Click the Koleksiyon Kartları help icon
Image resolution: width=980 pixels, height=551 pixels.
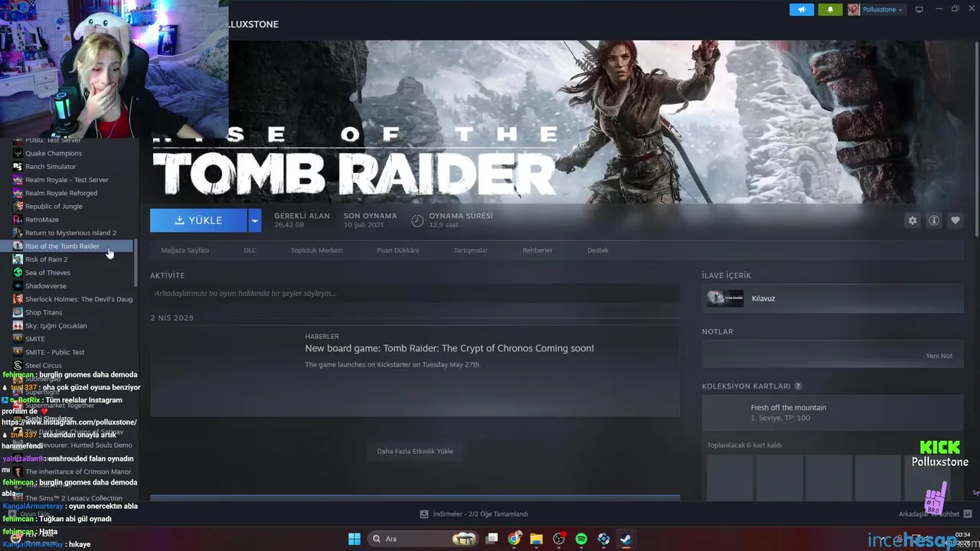click(798, 386)
